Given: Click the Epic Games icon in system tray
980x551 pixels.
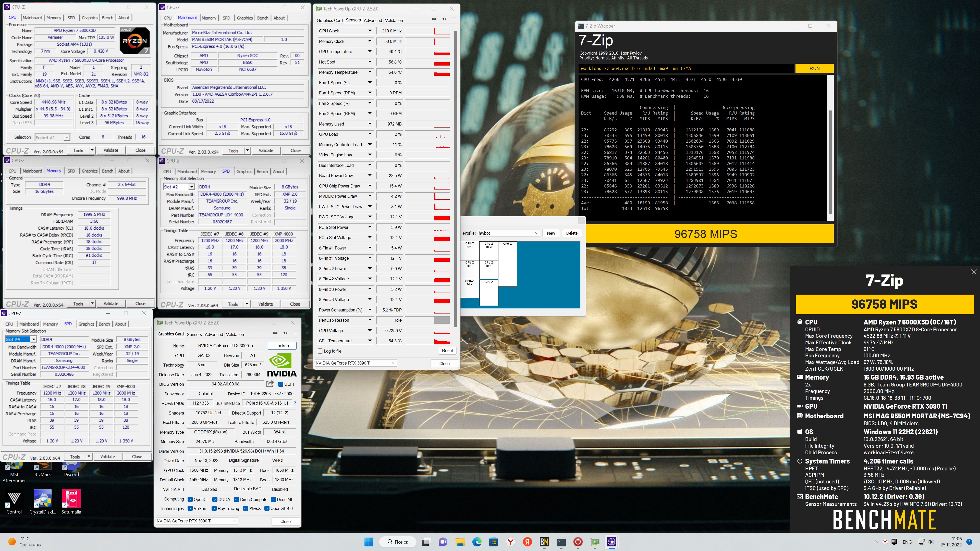Looking at the screenshot, I should (x=895, y=542).
